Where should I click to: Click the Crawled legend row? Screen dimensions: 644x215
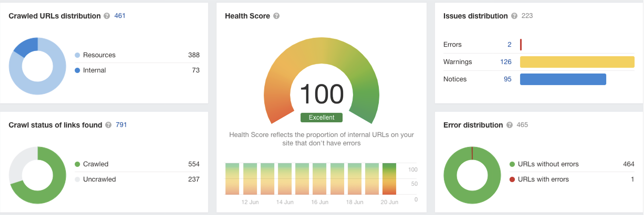pyautogui.click(x=137, y=164)
